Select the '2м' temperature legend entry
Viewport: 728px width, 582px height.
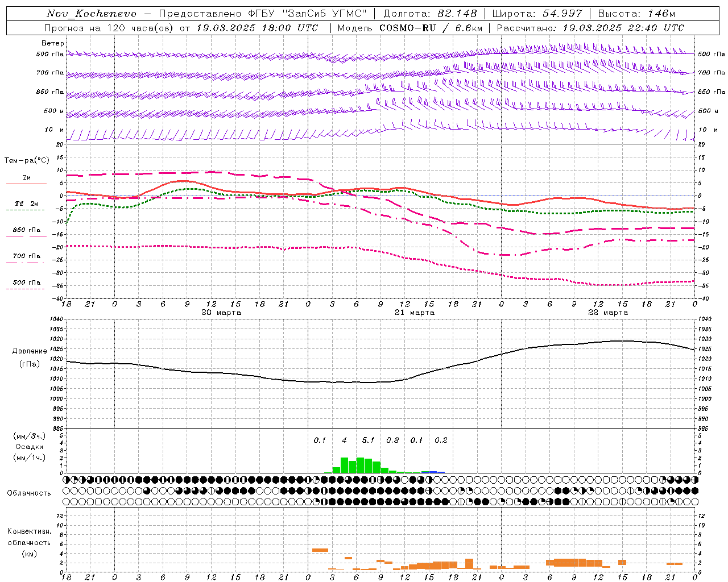tap(27, 178)
